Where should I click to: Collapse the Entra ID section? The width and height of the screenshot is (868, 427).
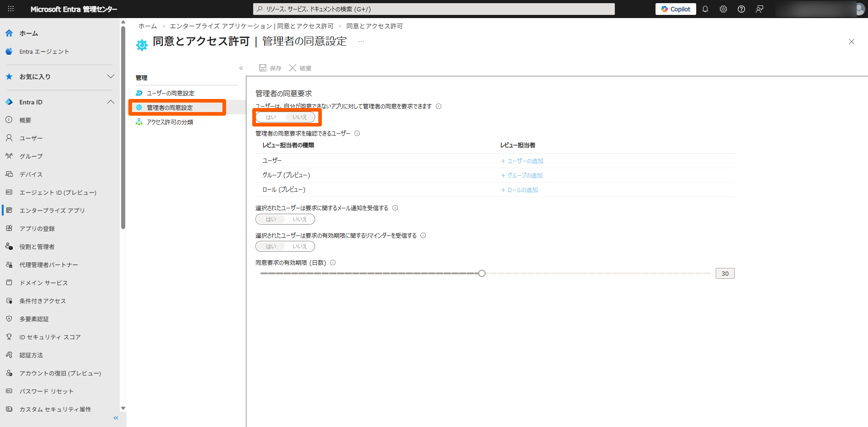(110, 102)
